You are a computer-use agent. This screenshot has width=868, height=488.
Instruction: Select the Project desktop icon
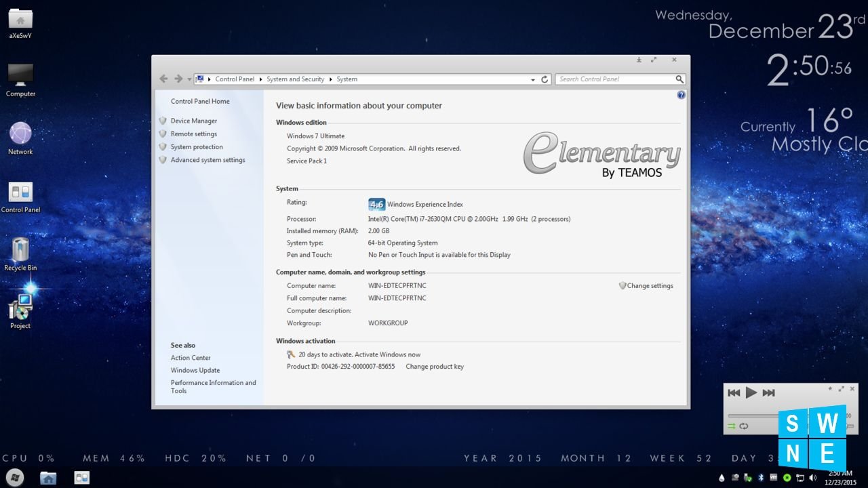pyautogui.click(x=20, y=312)
